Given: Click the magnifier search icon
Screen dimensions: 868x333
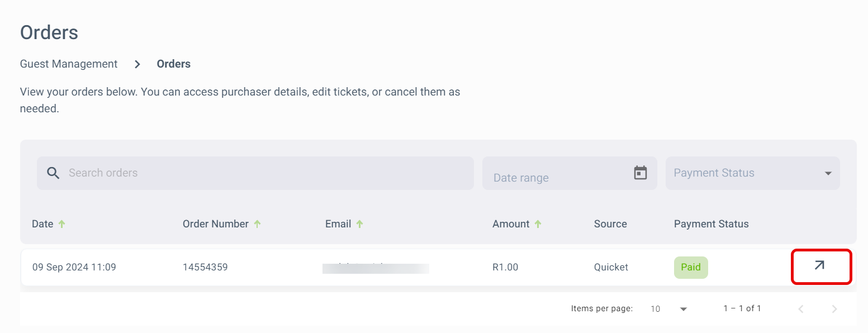Looking at the screenshot, I should click(53, 173).
